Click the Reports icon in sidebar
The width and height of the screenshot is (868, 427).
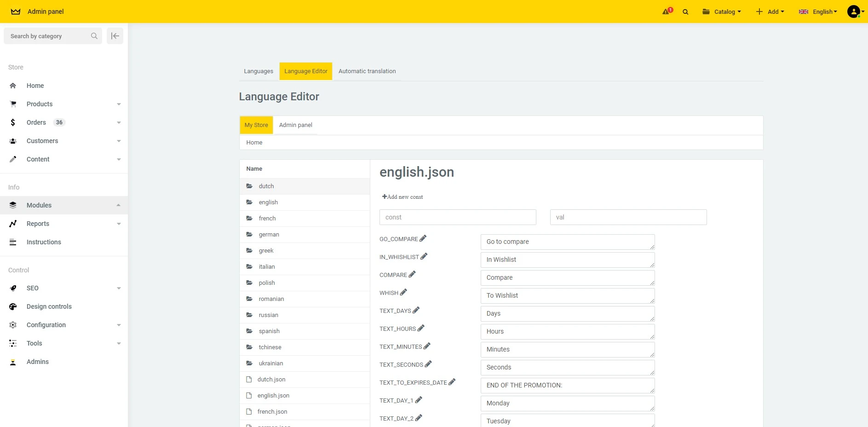pyautogui.click(x=13, y=224)
